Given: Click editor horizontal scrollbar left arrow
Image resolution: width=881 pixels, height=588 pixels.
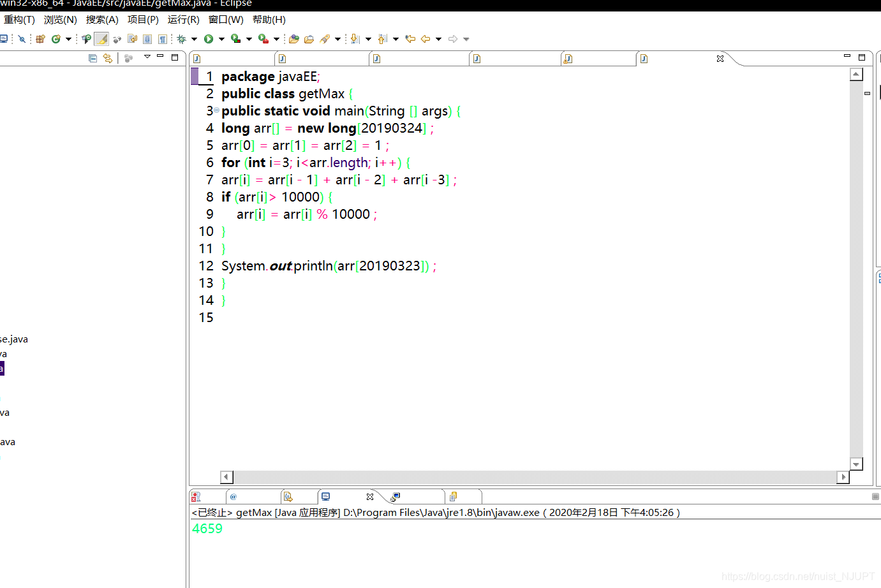Looking at the screenshot, I should click(x=226, y=477).
